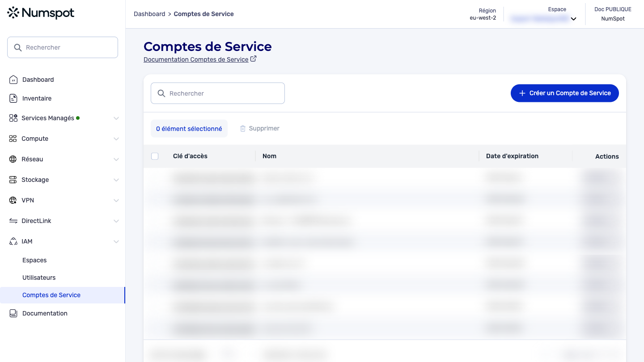Click the table search magnifier icon
Screen dimensions: 644x362
[161, 93]
